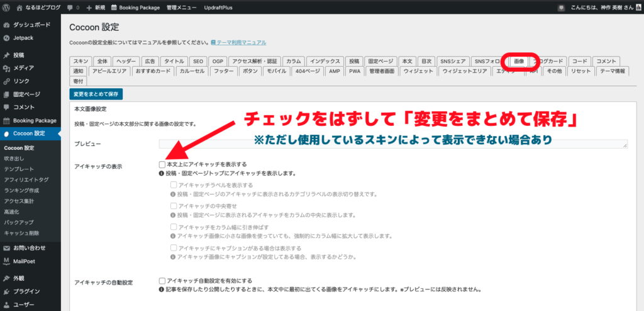Open the アクセス解析・認証 tab
The width and height of the screenshot is (644, 311).
(255, 61)
